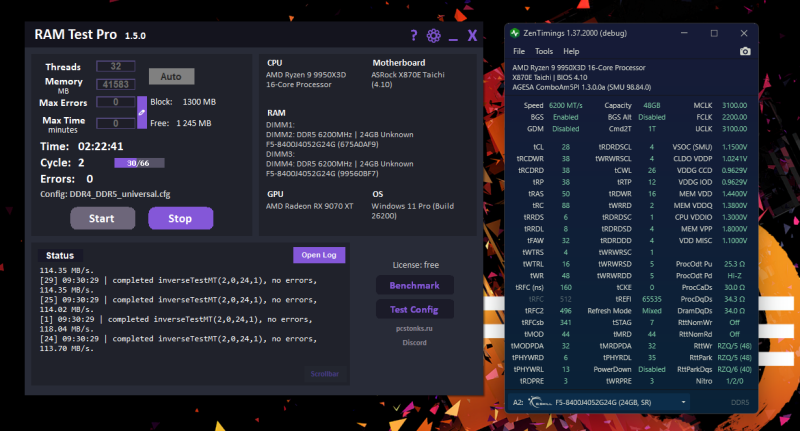Click the GDM value Disabled

click(x=565, y=129)
